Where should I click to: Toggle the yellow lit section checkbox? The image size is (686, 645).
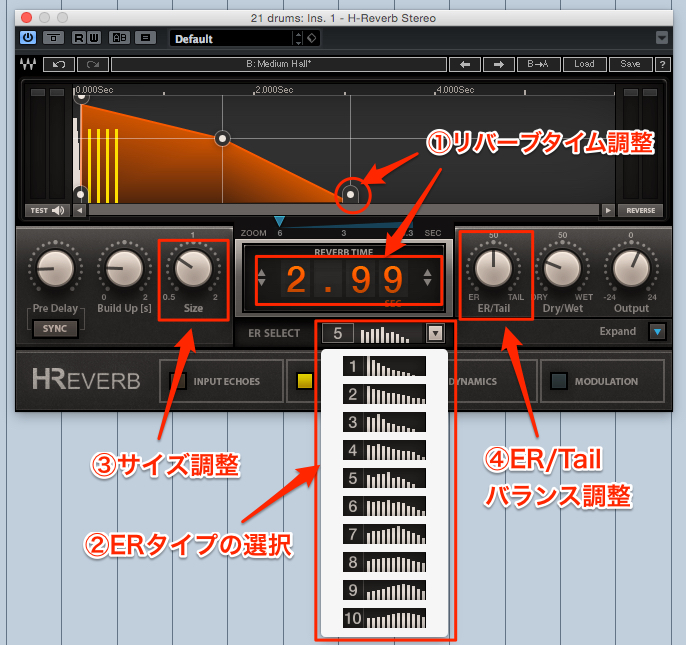click(304, 381)
